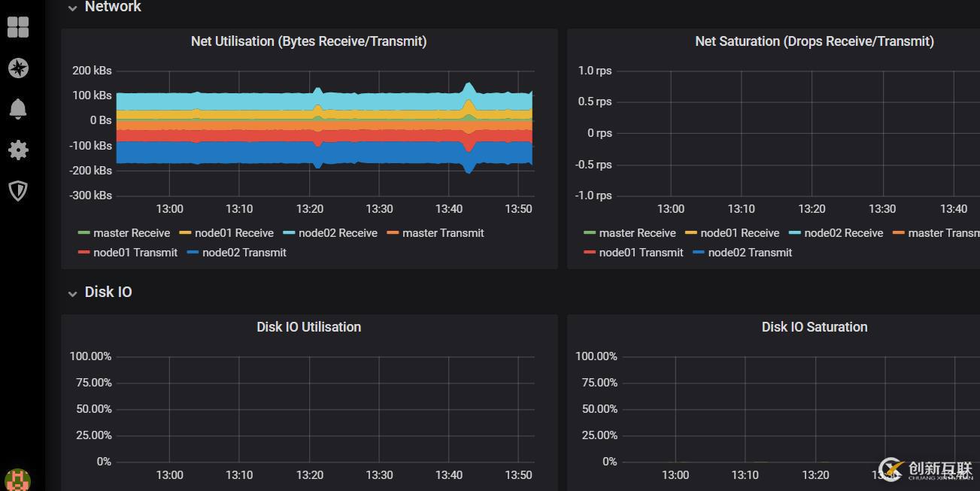Toggle node01 Transmit series in Net Saturation legend
The image size is (980, 491).
[x=641, y=253]
